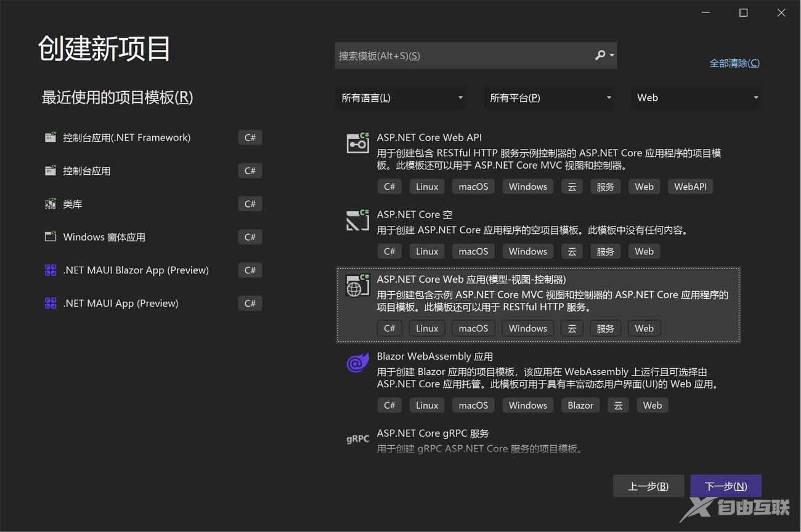Select the ASP.NET Core Web 应用(模型-视图-控制器) title
This screenshot has width=801, height=532.
point(471,279)
